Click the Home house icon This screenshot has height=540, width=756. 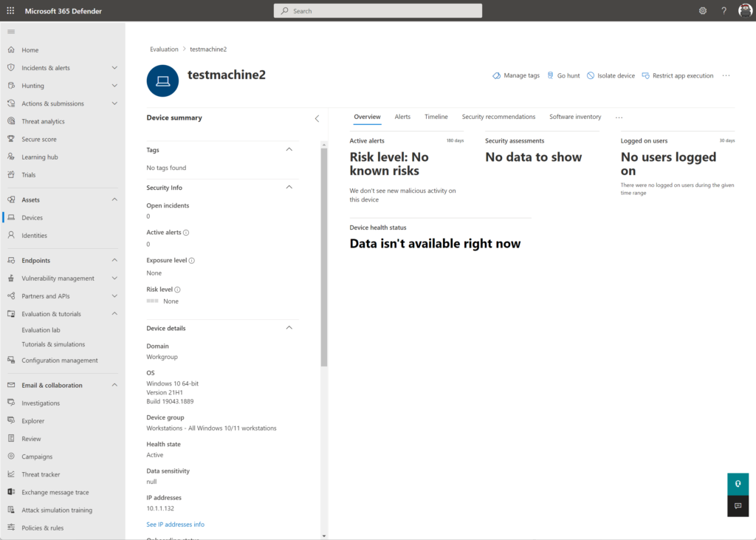[x=11, y=49]
